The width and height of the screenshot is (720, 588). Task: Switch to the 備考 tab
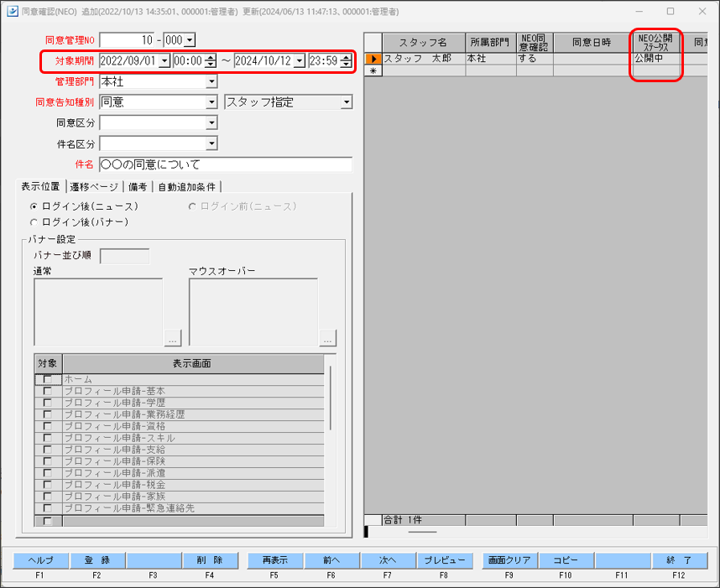coord(138,187)
